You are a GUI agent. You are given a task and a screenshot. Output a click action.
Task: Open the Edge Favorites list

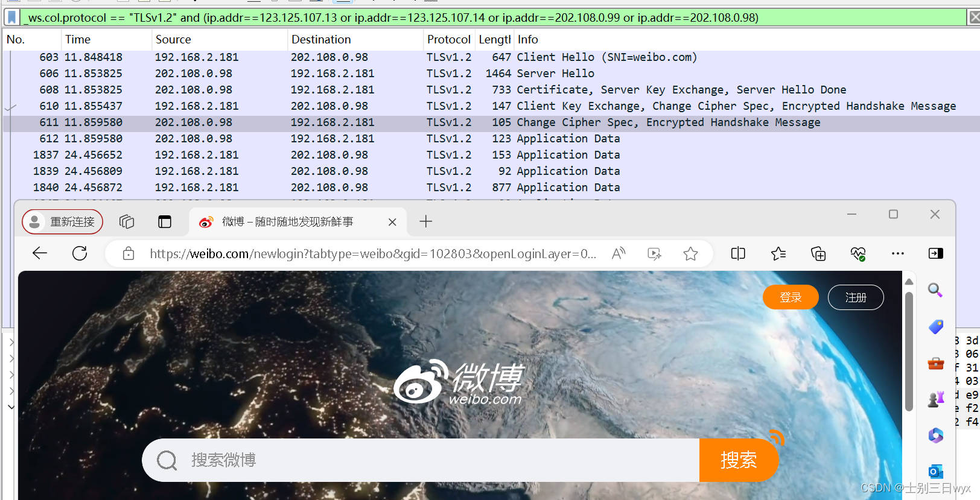(x=778, y=253)
